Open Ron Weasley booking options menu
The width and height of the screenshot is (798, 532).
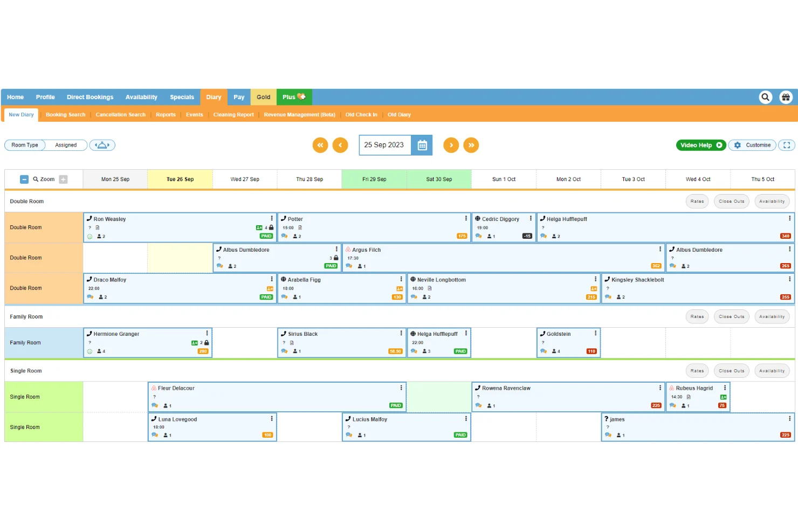(272, 218)
